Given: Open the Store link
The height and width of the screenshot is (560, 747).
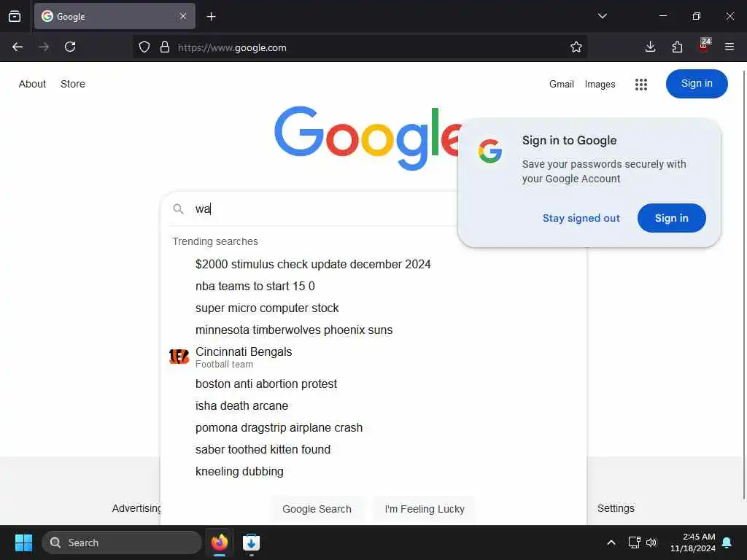Looking at the screenshot, I should 72,84.
